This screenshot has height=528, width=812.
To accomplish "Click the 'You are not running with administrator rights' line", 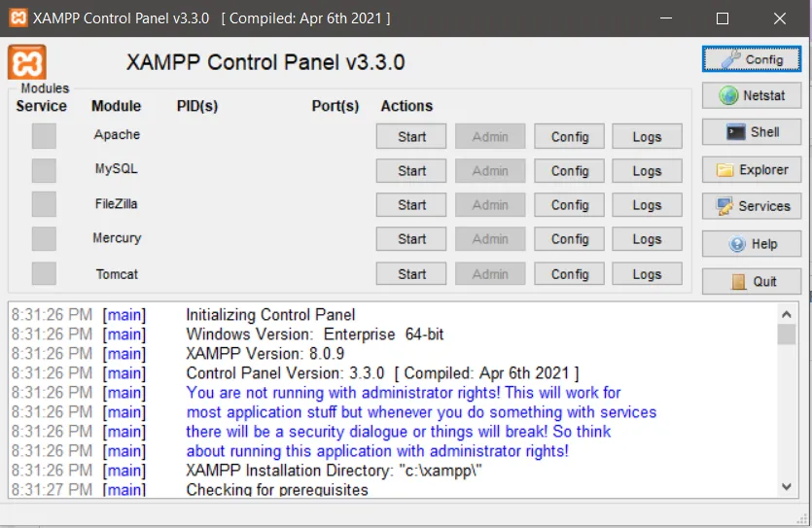I will pyautogui.click(x=404, y=393).
